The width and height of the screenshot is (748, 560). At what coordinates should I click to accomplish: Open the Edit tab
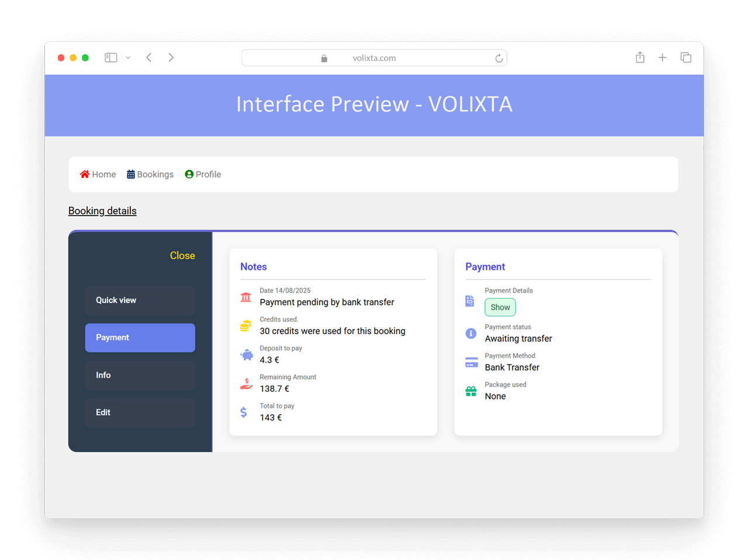point(140,412)
